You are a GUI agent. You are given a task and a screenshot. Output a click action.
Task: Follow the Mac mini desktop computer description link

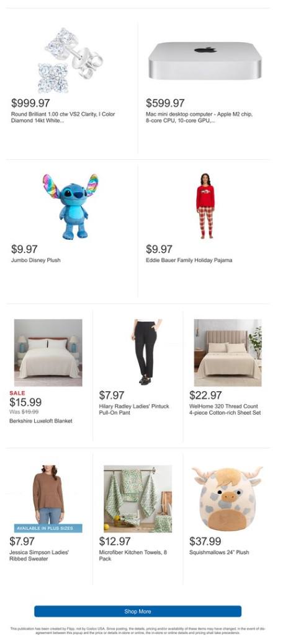[199, 118]
